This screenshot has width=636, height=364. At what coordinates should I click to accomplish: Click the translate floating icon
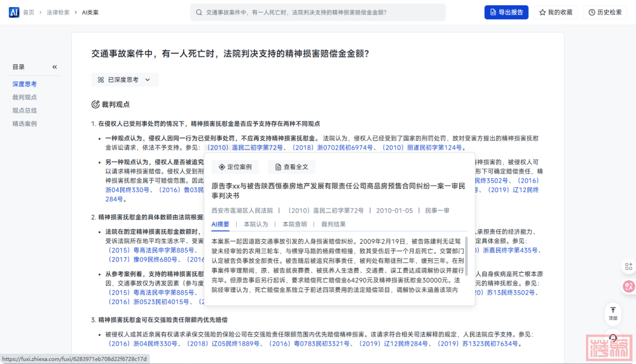click(x=628, y=287)
